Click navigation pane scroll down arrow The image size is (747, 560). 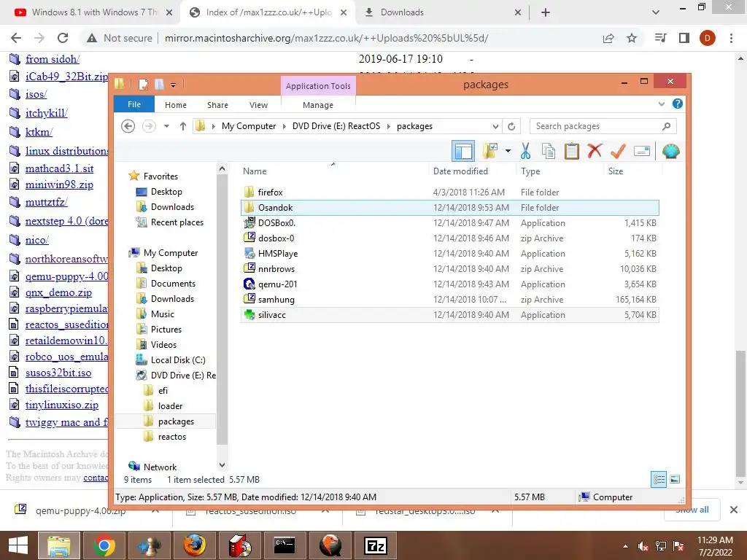pos(222,465)
